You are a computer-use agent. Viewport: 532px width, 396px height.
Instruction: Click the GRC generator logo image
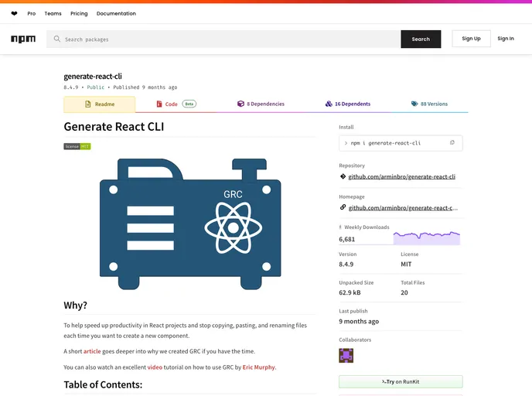coord(190,224)
